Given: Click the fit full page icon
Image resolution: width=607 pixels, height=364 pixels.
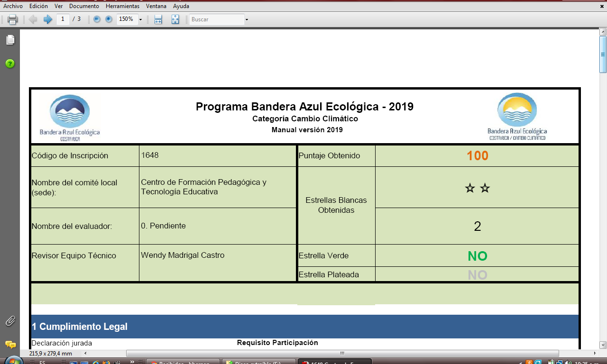Looking at the screenshot, I should (x=175, y=19).
